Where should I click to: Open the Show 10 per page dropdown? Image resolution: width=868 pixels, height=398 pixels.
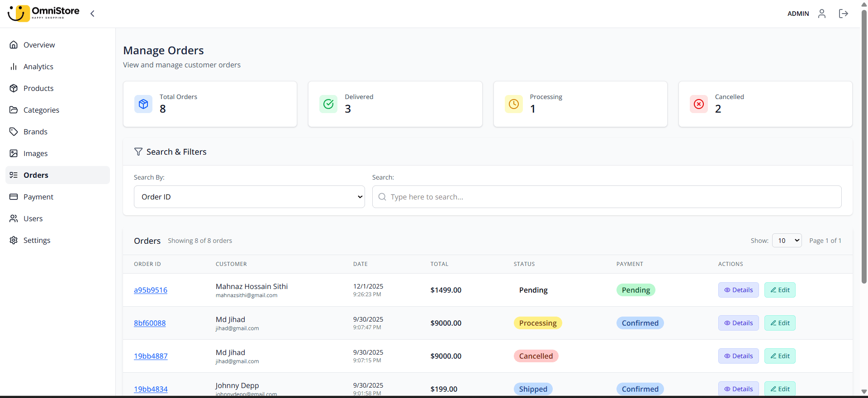point(787,241)
